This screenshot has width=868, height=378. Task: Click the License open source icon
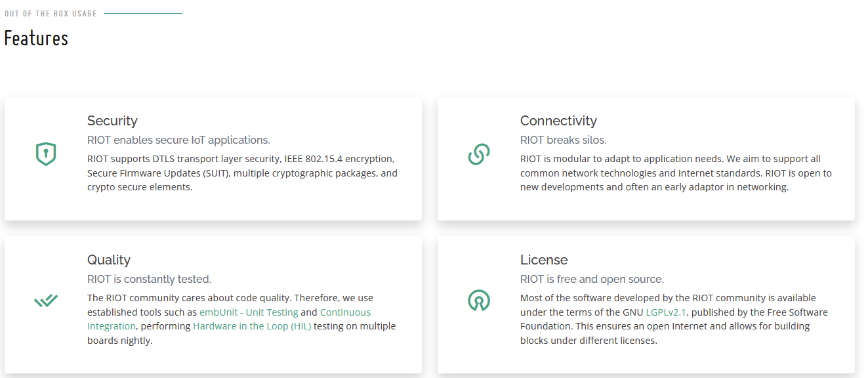(479, 301)
